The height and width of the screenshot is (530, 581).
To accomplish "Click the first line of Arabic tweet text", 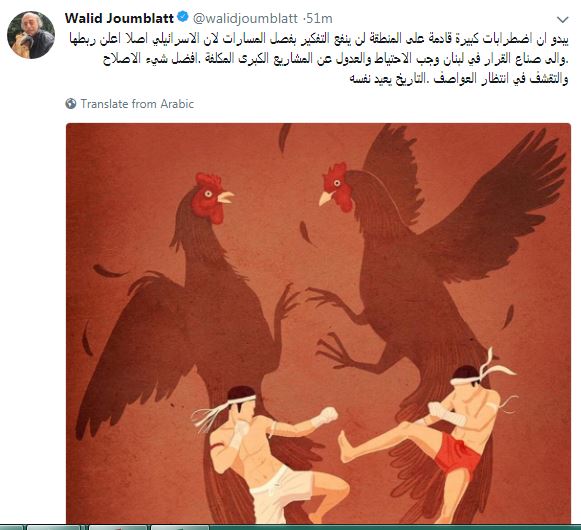I will (x=319, y=39).
